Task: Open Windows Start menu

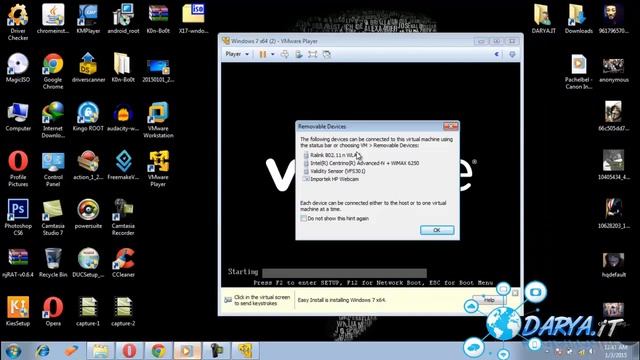Action: (x=13, y=351)
